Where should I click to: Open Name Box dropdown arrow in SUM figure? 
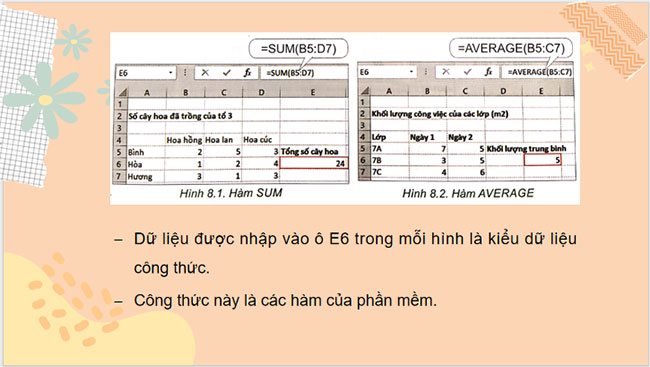click(170, 73)
